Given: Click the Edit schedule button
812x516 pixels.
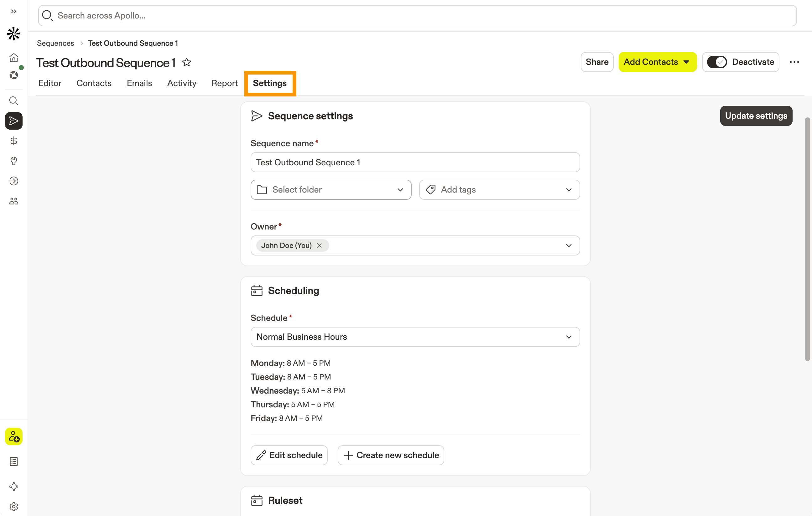Looking at the screenshot, I should (289, 455).
